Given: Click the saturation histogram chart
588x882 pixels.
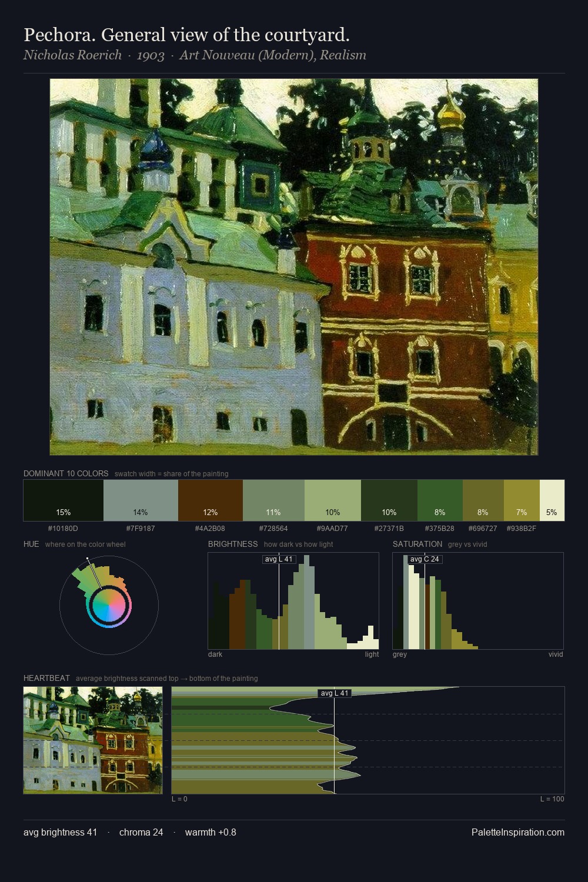Looking at the screenshot, I should (x=478, y=601).
